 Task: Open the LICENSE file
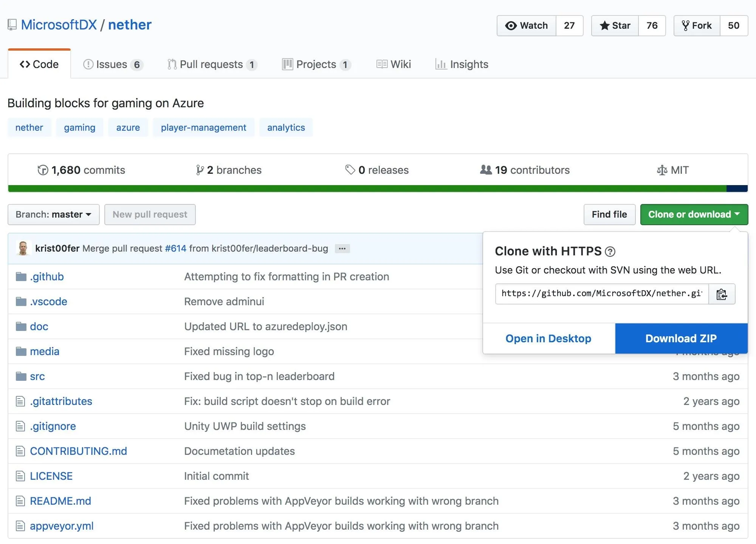click(x=51, y=476)
